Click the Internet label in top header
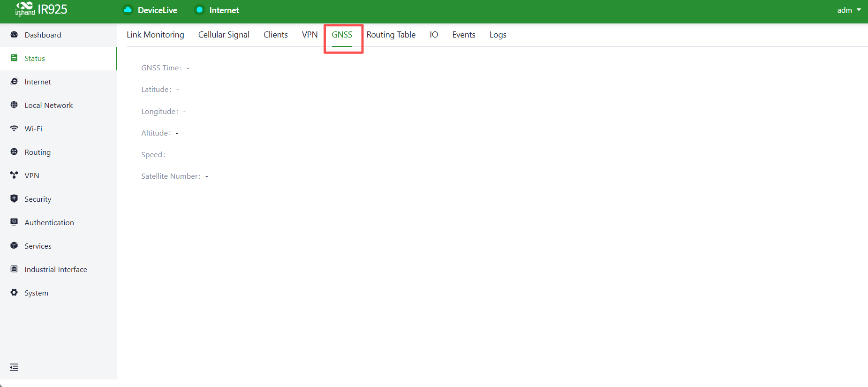This screenshot has width=868, height=387. pyautogui.click(x=224, y=10)
